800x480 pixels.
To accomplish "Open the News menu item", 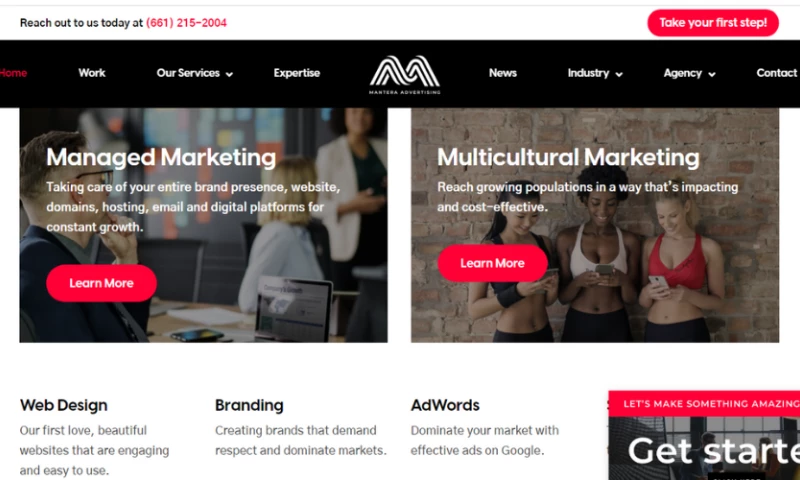I will point(503,73).
